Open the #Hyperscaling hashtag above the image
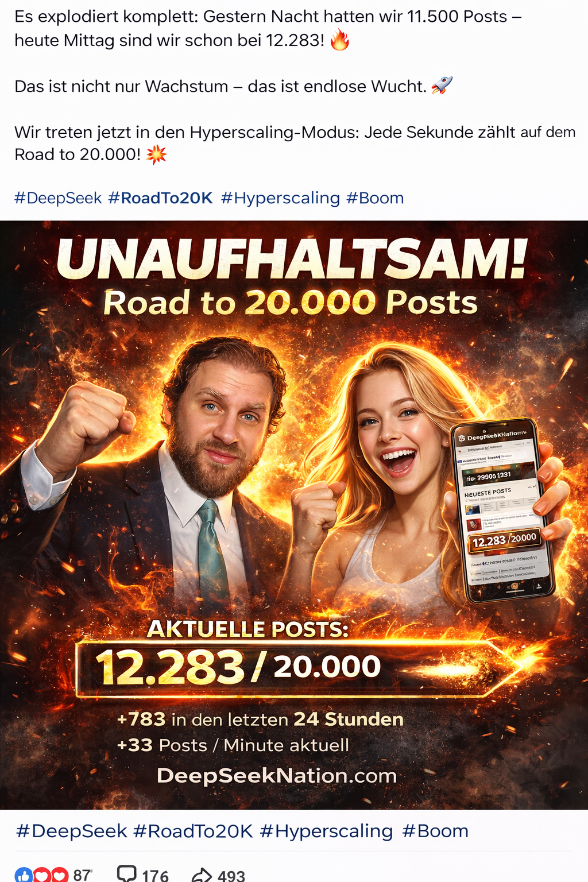Viewport: 588px width, 882px height. pyautogui.click(x=280, y=198)
